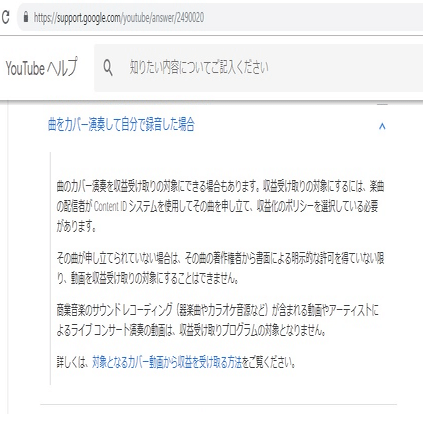Open the YouTube ヘルプ home logo

(x=42, y=67)
